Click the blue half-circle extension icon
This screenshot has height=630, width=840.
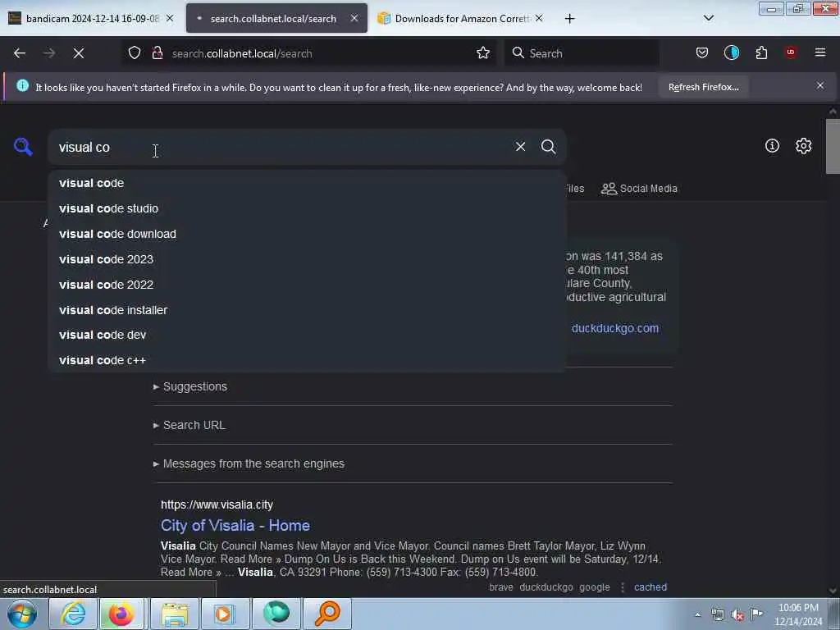(731, 53)
